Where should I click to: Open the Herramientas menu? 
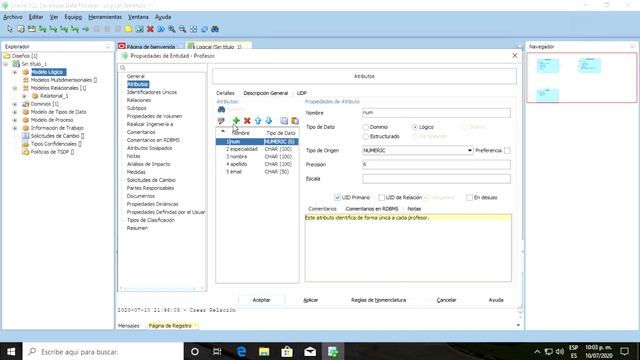pos(105,17)
